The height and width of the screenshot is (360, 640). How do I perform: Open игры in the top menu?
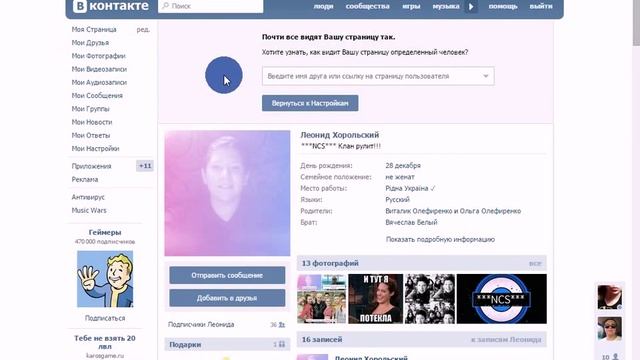click(411, 6)
